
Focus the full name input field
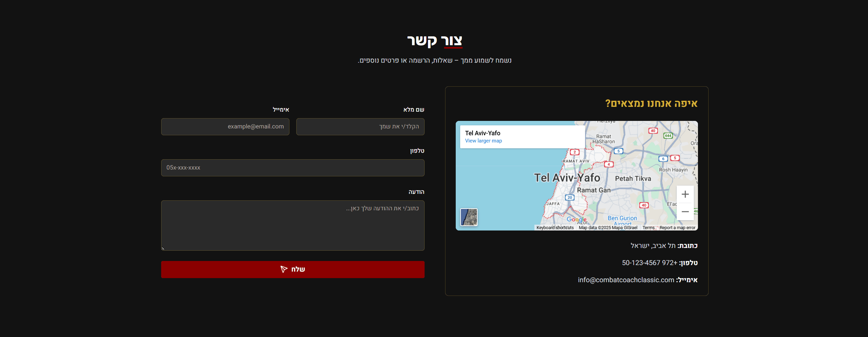pyautogui.click(x=360, y=127)
